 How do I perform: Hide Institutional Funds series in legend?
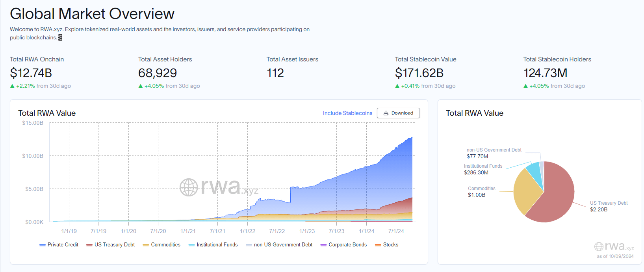tap(213, 245)
